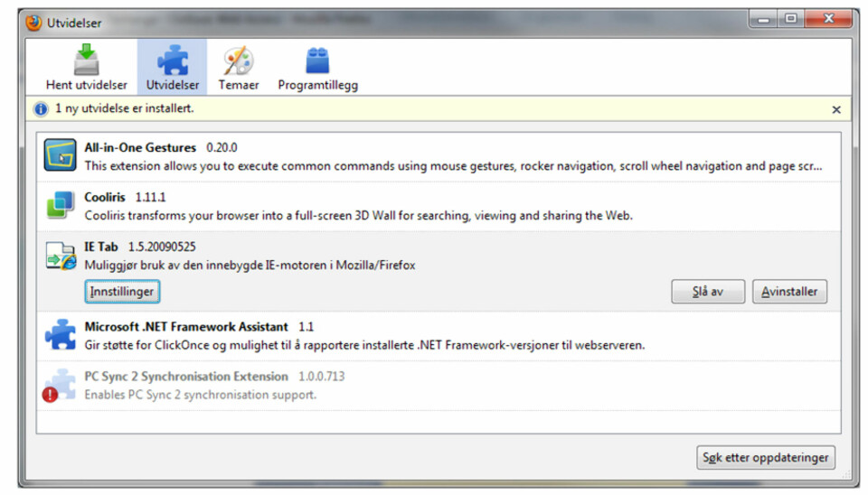This screenshot has height=495, width=868.
Task: Click the All-in-One Gestures extension icon
Action: pyautogui.click(x=60, y=155)
